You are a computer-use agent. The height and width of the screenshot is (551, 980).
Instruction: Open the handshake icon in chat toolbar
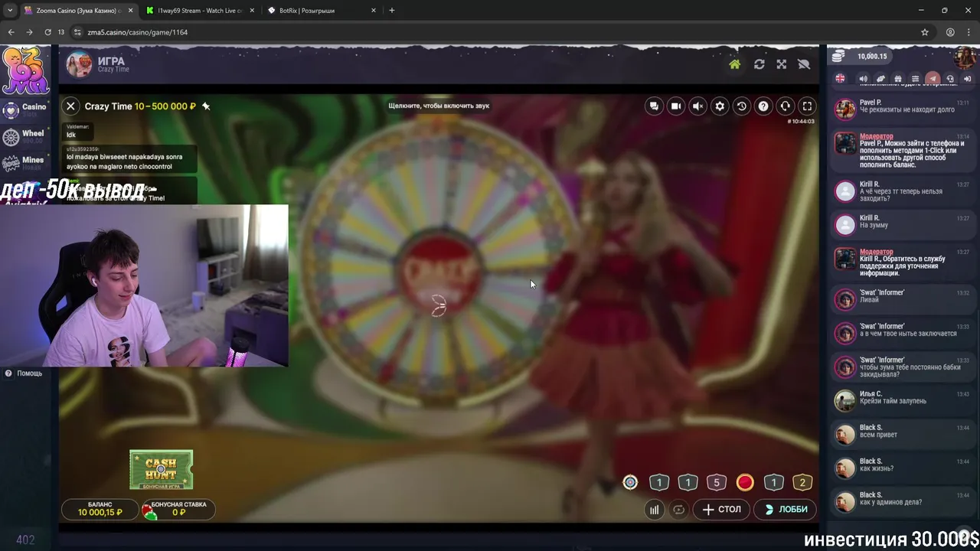pos(880,79)
